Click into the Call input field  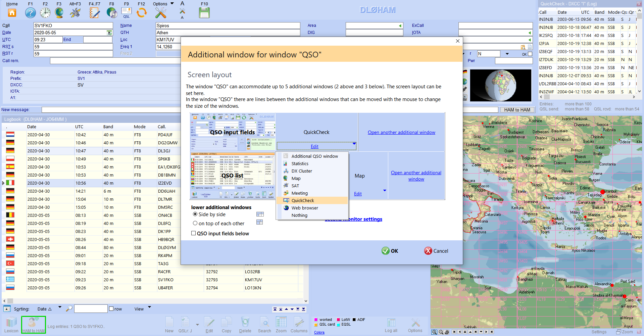[x=73, y=26]
